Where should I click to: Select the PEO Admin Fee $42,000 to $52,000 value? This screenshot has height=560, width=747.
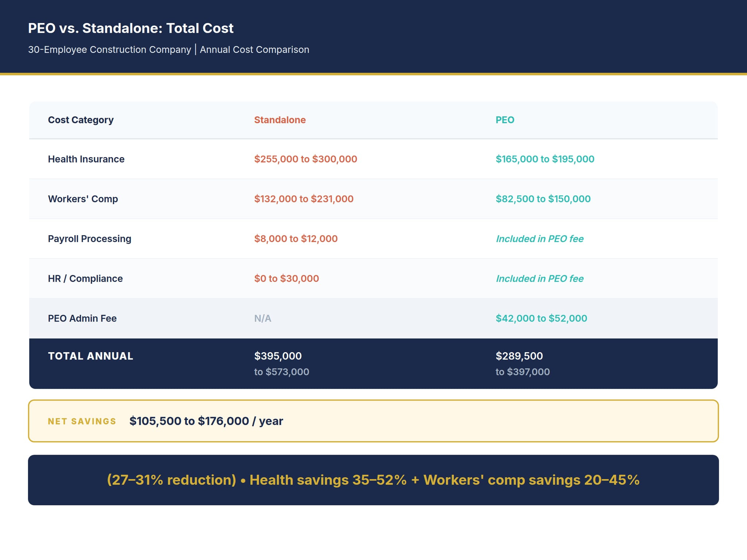pos(541,318)
